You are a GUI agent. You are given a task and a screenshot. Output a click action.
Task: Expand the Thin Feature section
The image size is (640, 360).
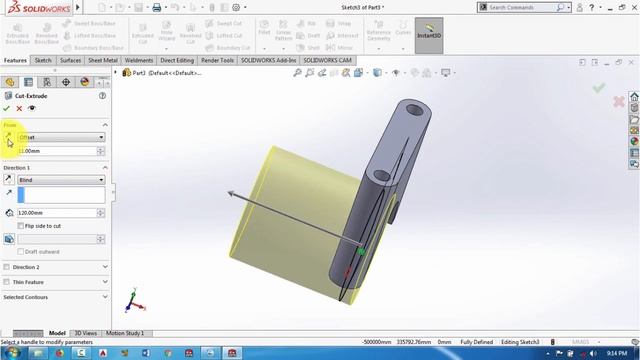click(x=105, y=282)
